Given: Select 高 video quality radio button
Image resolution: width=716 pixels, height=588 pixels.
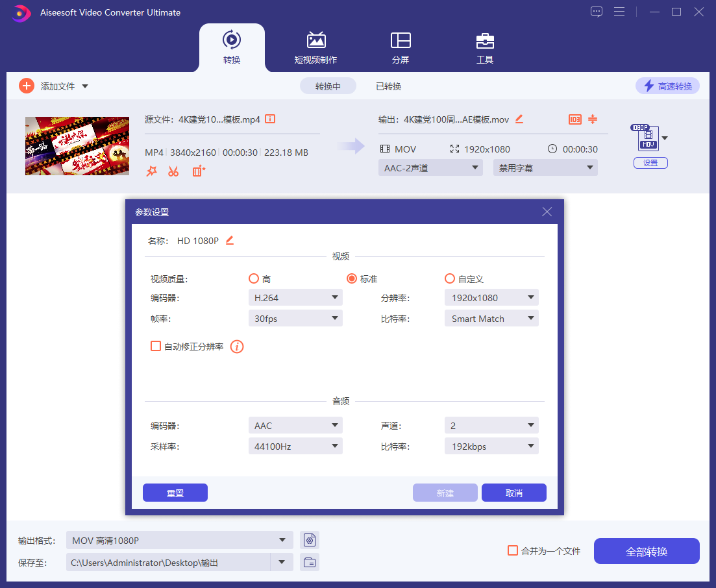Looking at the screenshot, I should (253, 278).
